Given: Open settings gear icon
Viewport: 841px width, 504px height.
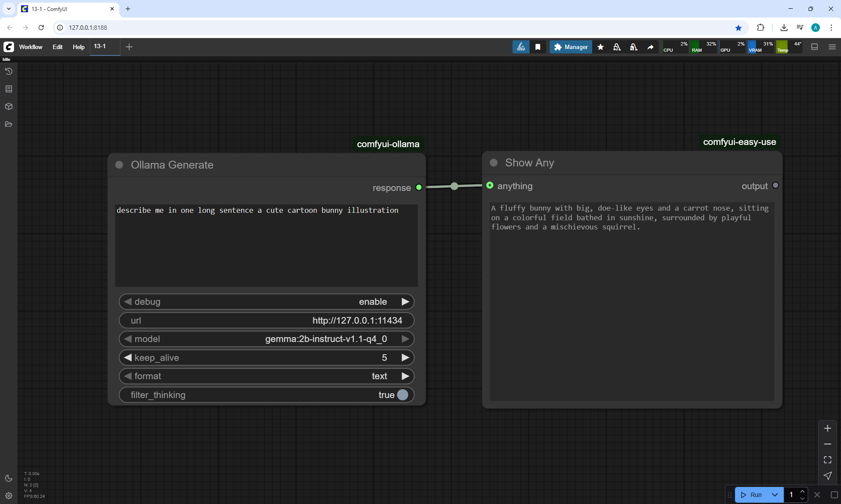Looking at the screenshot, I should (9, 496).
